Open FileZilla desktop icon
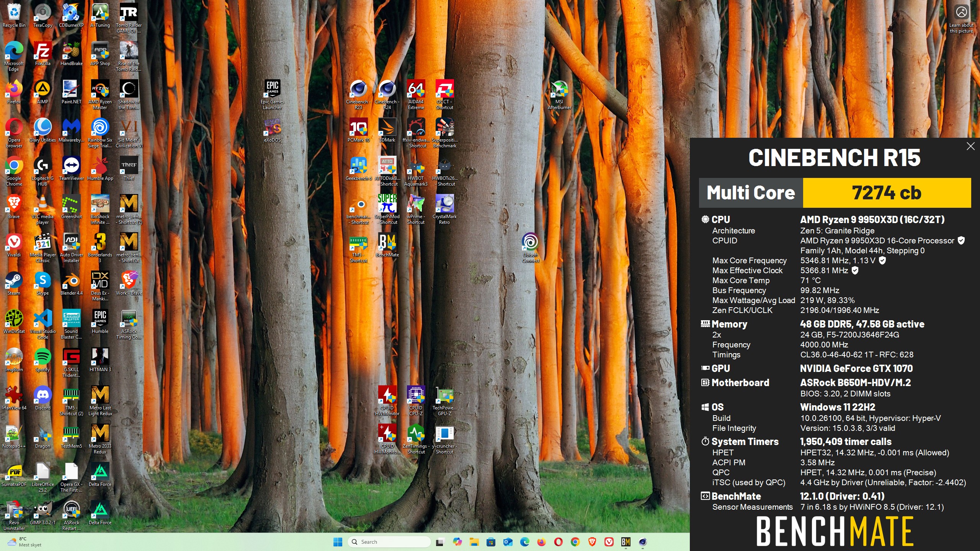This screenshot has height=551, width=980. point(42,54)
